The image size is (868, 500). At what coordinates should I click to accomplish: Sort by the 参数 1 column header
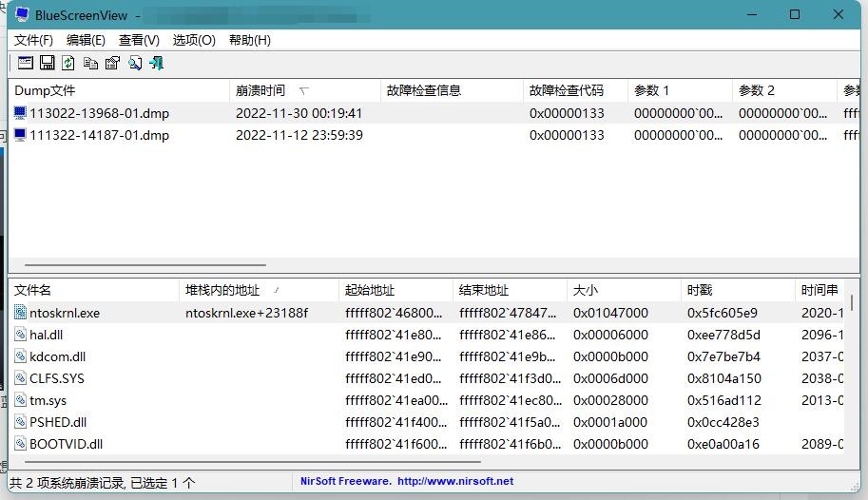pos(680,90)
